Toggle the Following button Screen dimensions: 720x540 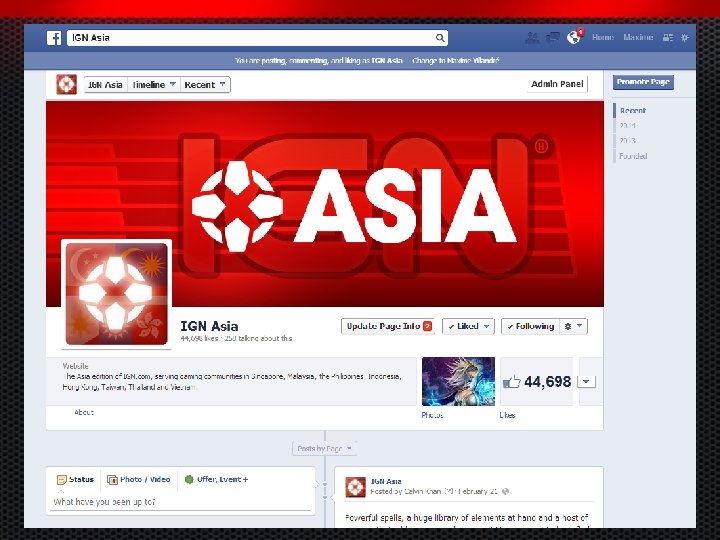[x=530, y=326]
